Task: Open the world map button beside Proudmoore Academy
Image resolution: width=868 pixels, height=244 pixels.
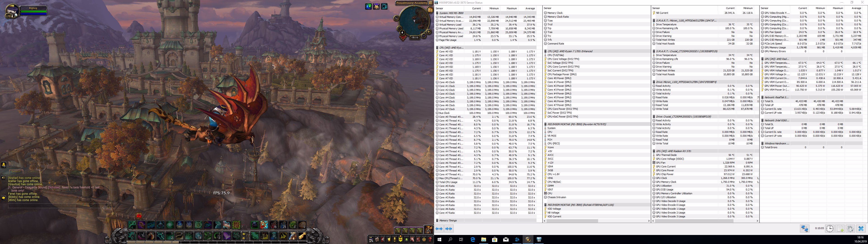Action: (430, 3)
